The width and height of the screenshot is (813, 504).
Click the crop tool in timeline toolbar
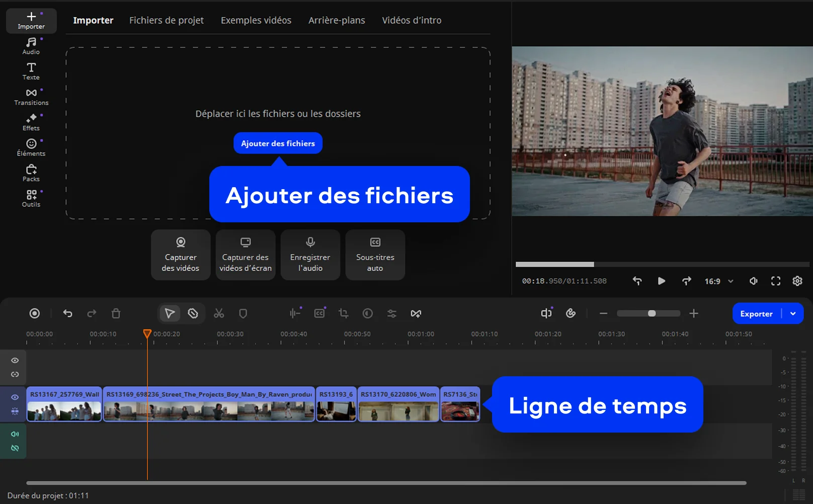click(x=344, y=313)
